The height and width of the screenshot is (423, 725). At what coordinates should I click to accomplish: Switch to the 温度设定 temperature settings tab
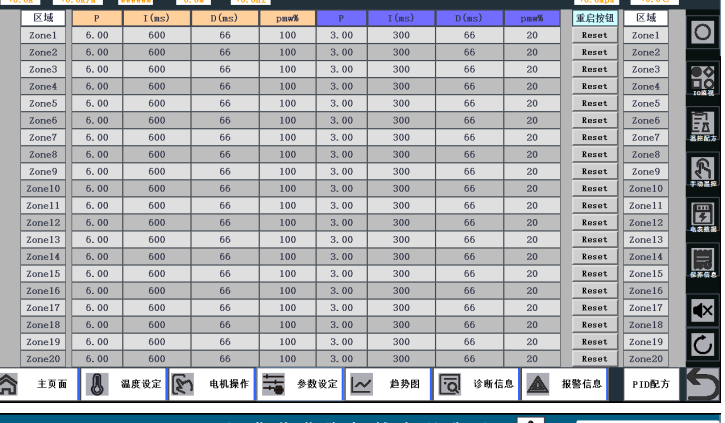click(x=123, y=384)
